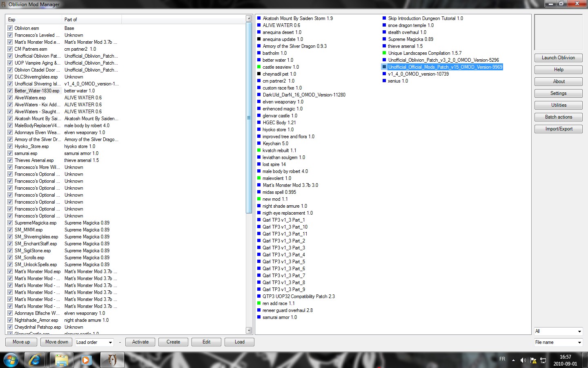Click the green square beside Unique Landscapes Compilation
Image resolution: width=588 pixels, height=368 pixels.
coord(384,53)
